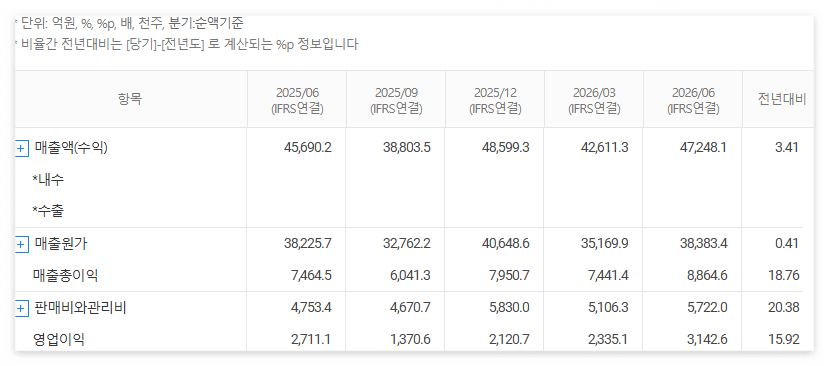Select the 2026/06 column header
Viewport: 829px width, 366px height.
(693, 100)
